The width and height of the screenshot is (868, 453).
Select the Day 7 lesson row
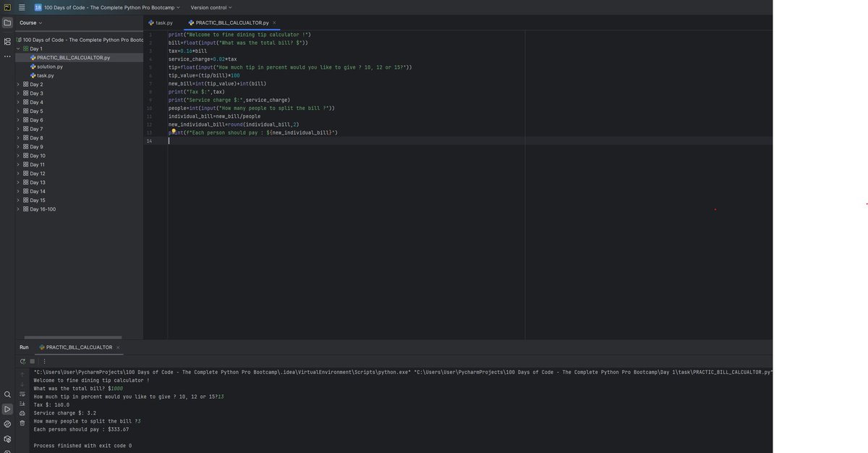coord(79,129)
